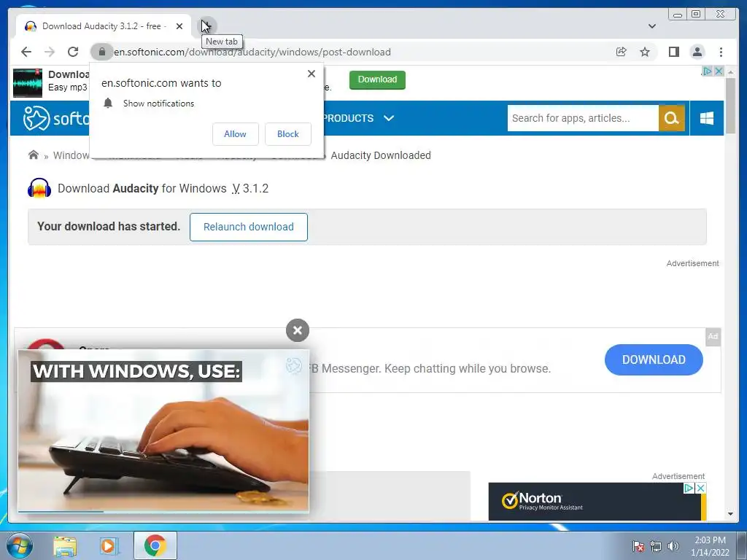Click the scrollbar down arrow

click(x=730, y=514)
